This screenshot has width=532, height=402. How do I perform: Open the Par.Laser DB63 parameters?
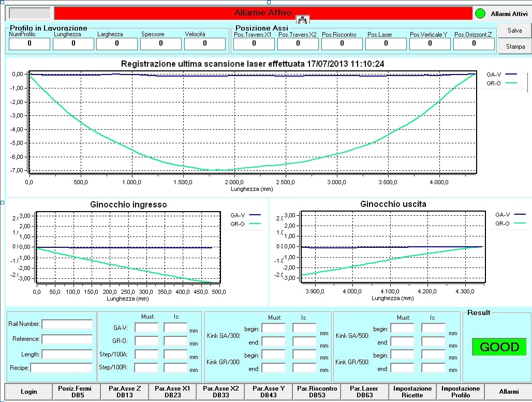(x=364, y=392)
